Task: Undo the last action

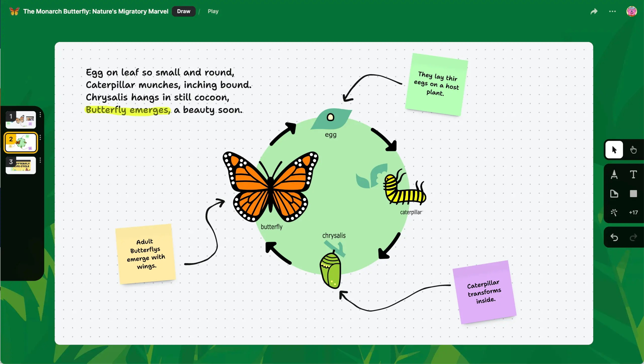Action: point(614,237)
